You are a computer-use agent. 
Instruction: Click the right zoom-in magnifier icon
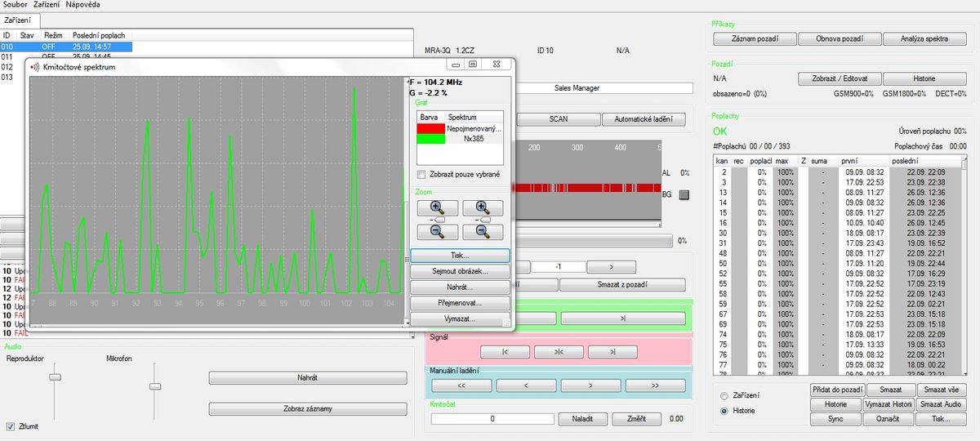pyautogui.click(x=483, y=208)
